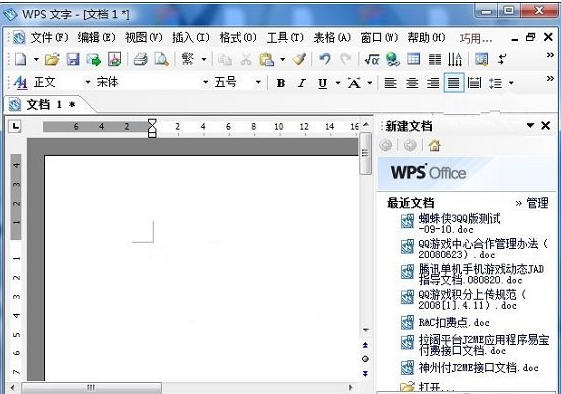Viewport: 561px width, 394px height.
Task: Undo the last action
Action: click(x=325, y=59)
